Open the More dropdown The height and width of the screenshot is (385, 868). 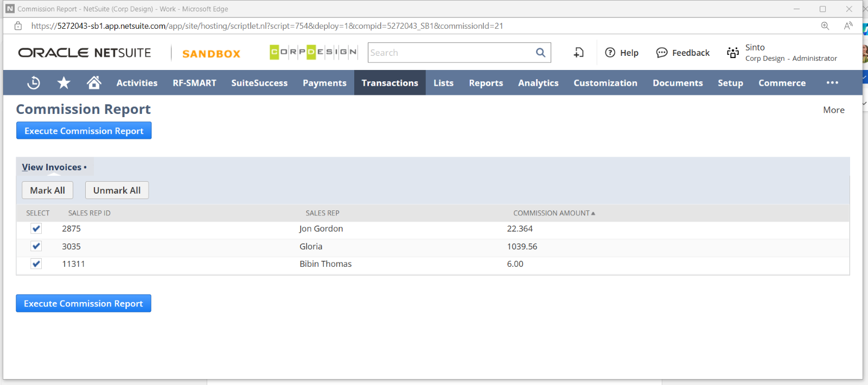pyautogui.click(x=833, y=110)
